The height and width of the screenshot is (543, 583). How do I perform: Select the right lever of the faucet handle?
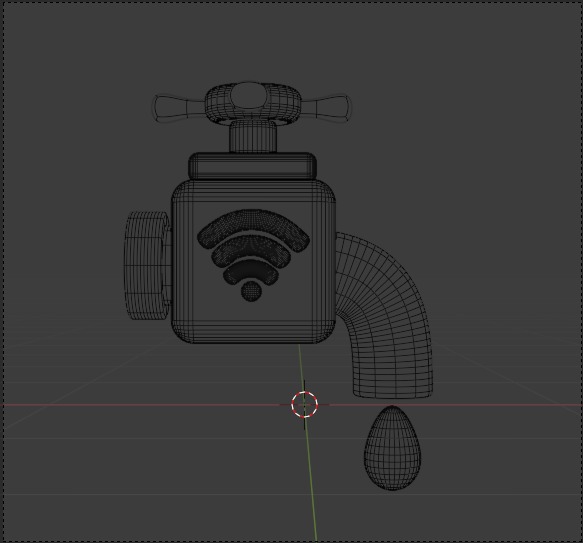325,108
